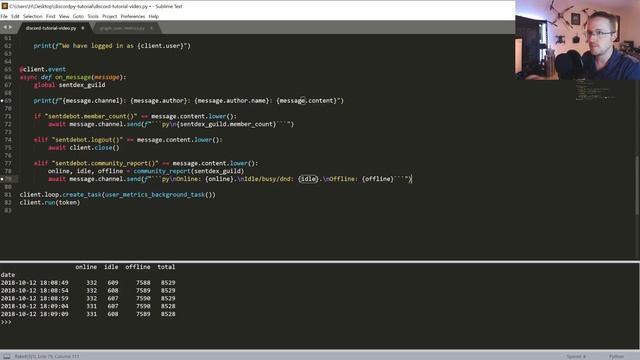Click the editor's vertical scrollbar
Image resolution: width=640 pixels, height=360 pixels.
coord(637,184)
